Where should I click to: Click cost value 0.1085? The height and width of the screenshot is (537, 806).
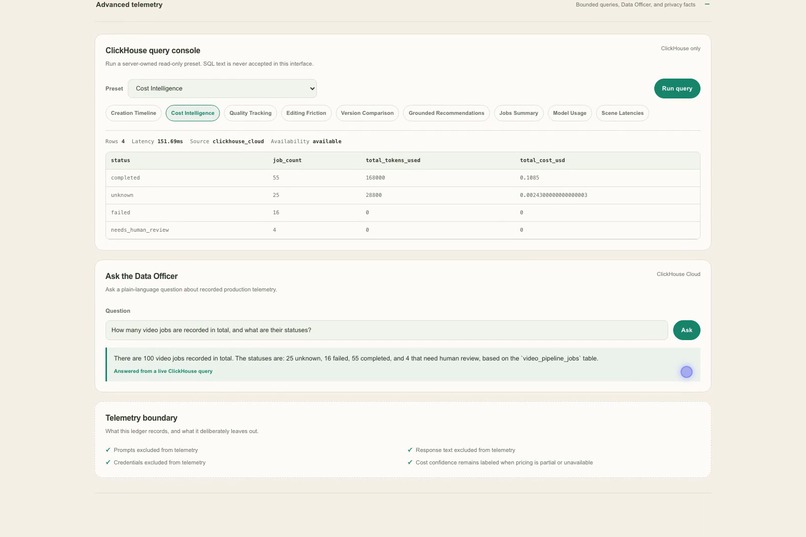[529, 178]
